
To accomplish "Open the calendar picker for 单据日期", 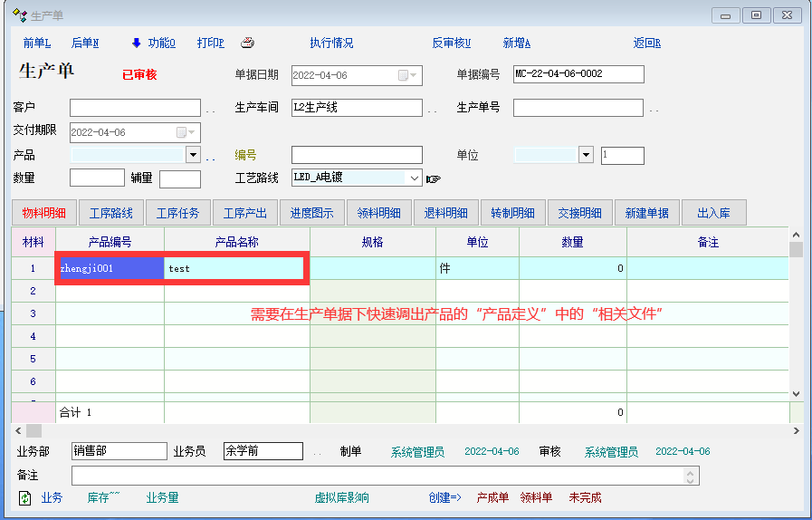I will [x=407, y=74].
